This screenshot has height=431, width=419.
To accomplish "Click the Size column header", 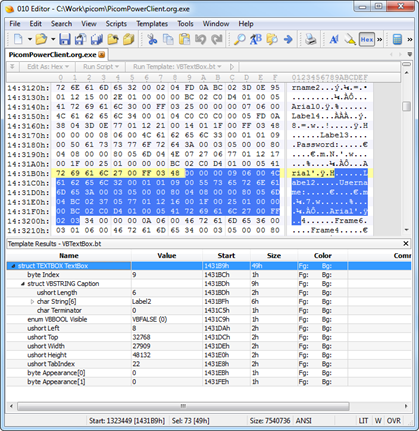I will click(274, 256).
